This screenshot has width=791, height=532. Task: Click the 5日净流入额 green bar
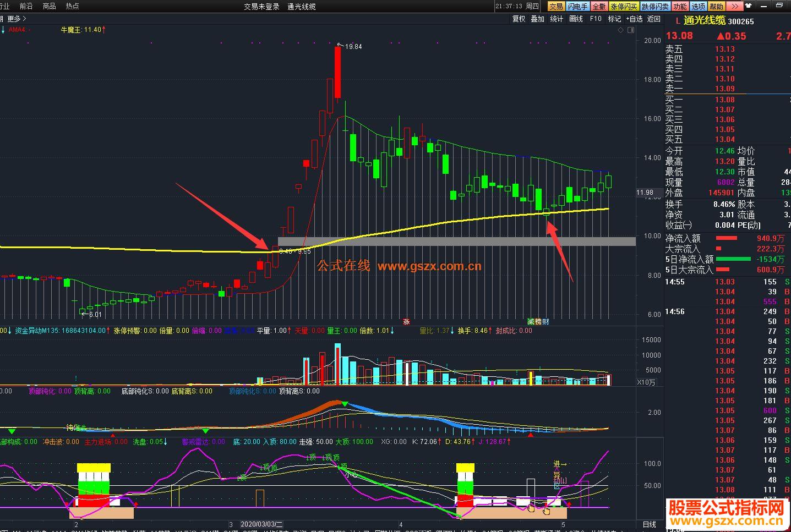point(733,259)
